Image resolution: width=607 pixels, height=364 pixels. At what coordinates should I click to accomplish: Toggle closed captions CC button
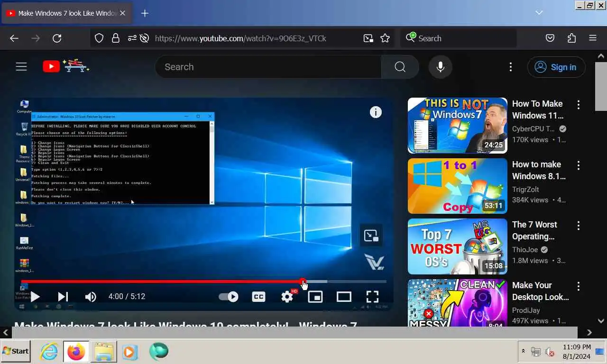258,297
